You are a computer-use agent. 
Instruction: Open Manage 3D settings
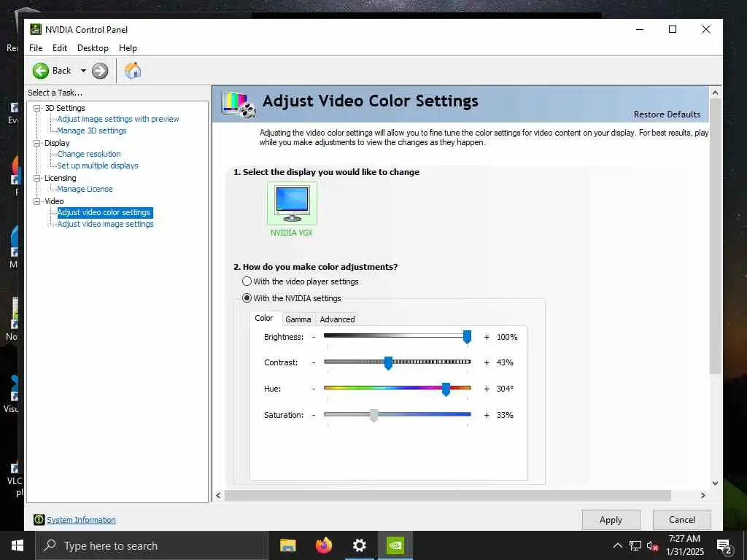click(x=92, y=131)
